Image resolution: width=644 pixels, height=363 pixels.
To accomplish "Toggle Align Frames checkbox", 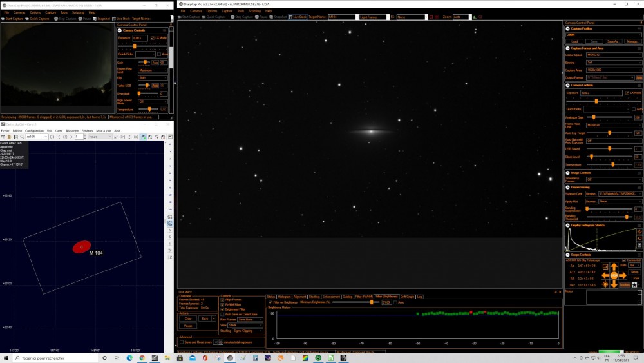I will point(222,300).
